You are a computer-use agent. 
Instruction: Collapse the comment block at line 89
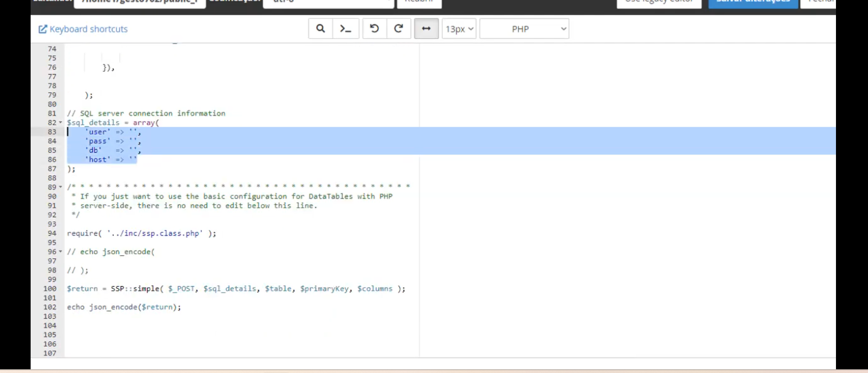[x=60, y=187]
